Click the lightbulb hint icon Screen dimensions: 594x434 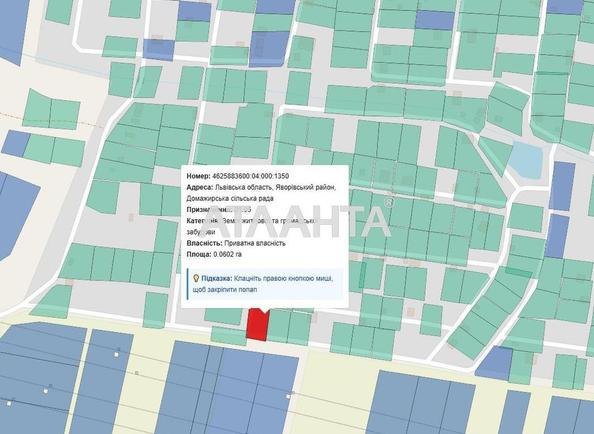(196, 279)
